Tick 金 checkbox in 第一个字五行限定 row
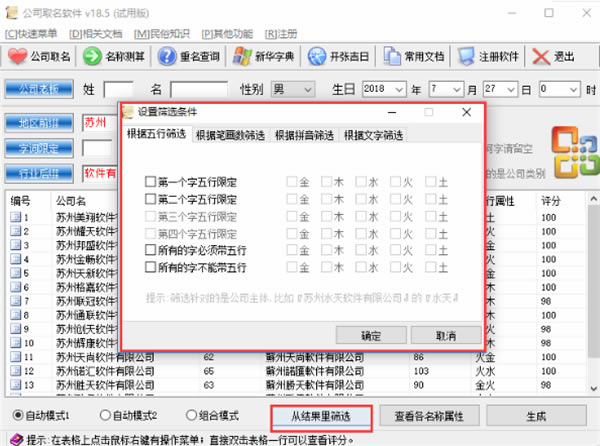The image size is (600, 446). pyautogui.click(x=292, y=181)
